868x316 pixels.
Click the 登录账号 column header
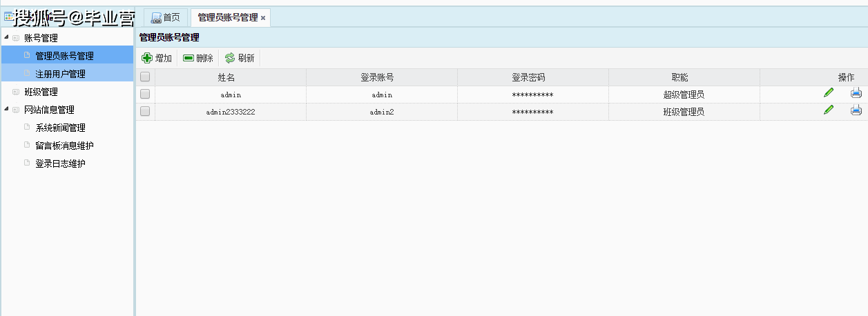pyautogui.click(x=382, y=77)
